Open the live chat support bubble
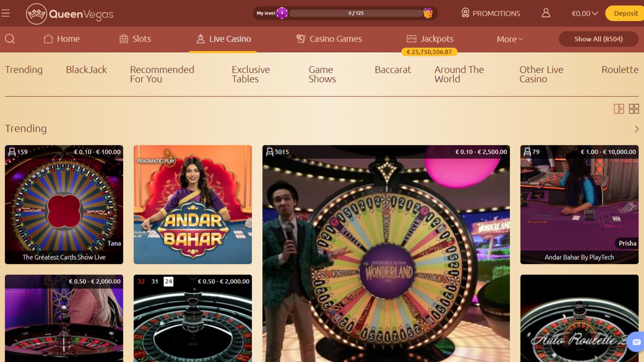 click(x=636, y=342)
